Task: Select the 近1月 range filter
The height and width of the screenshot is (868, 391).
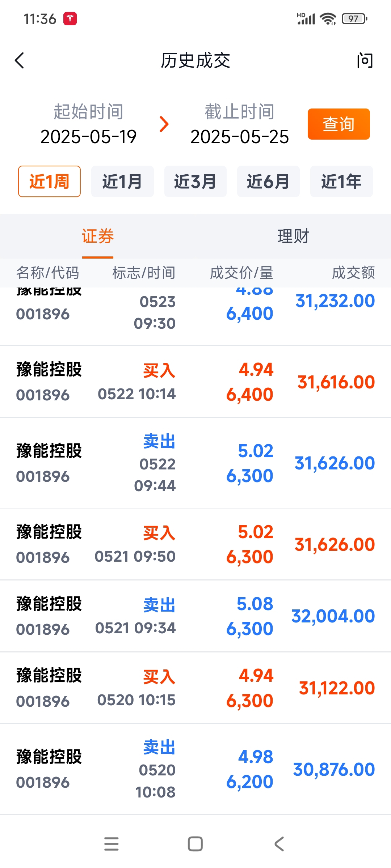Action: pyautogui.click(x=122, y=181)
